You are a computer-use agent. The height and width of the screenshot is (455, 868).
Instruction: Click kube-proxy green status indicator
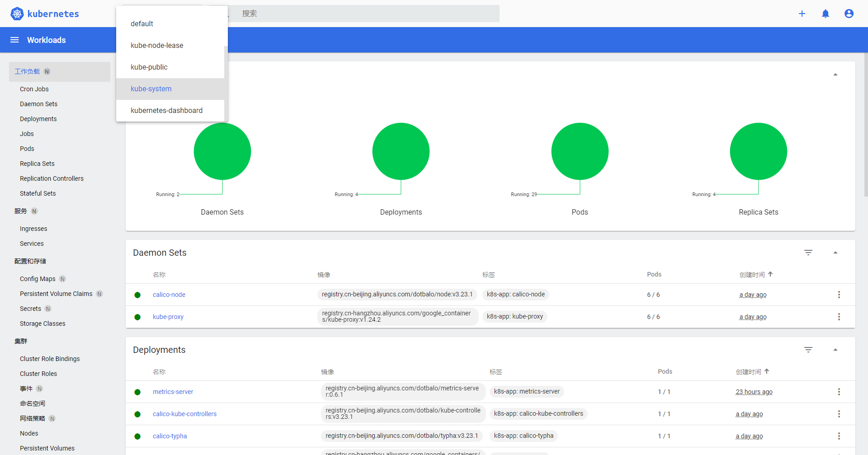[137, 317]
